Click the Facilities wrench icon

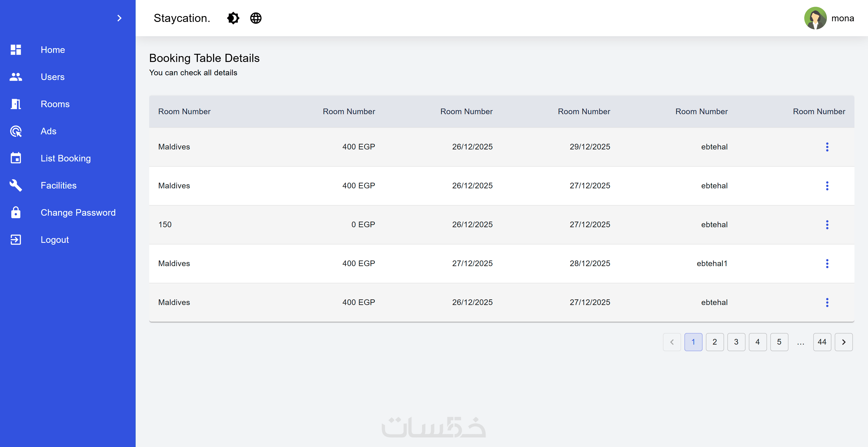click(16, 185)
